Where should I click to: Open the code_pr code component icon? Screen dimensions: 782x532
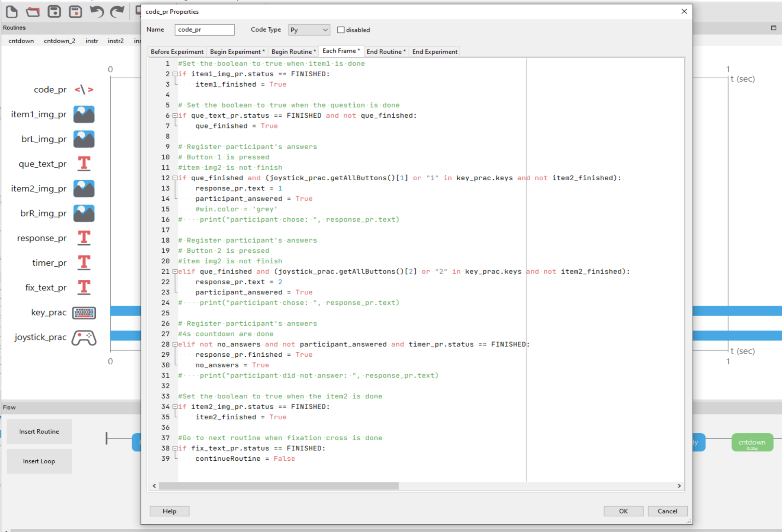coord(84,90)
